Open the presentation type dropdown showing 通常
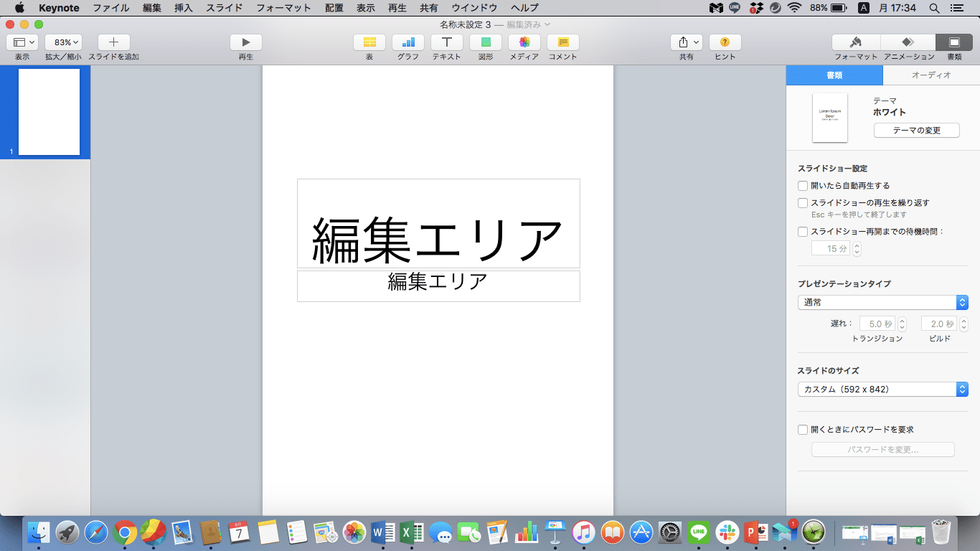The image size is (980, 551). (883, 303)
